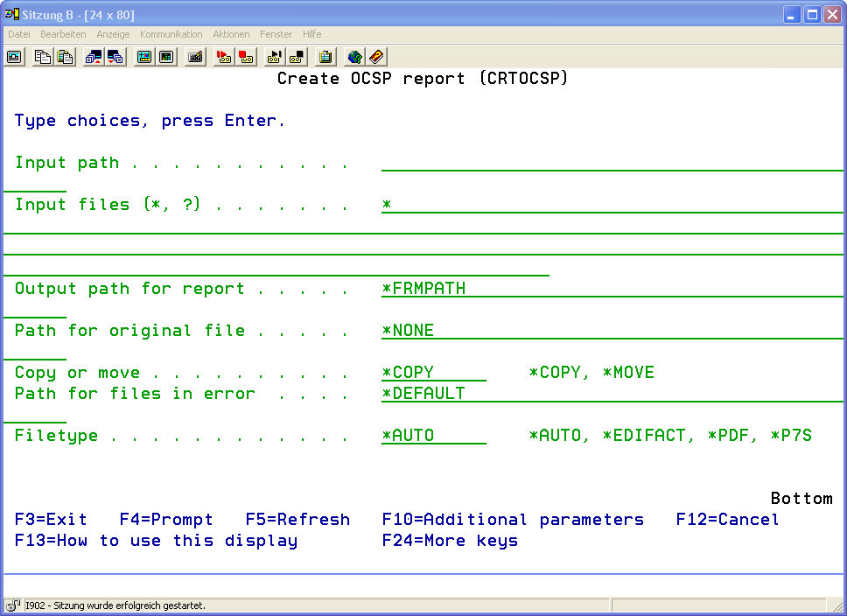Open the Bearbeiten menu

(63, 34)
